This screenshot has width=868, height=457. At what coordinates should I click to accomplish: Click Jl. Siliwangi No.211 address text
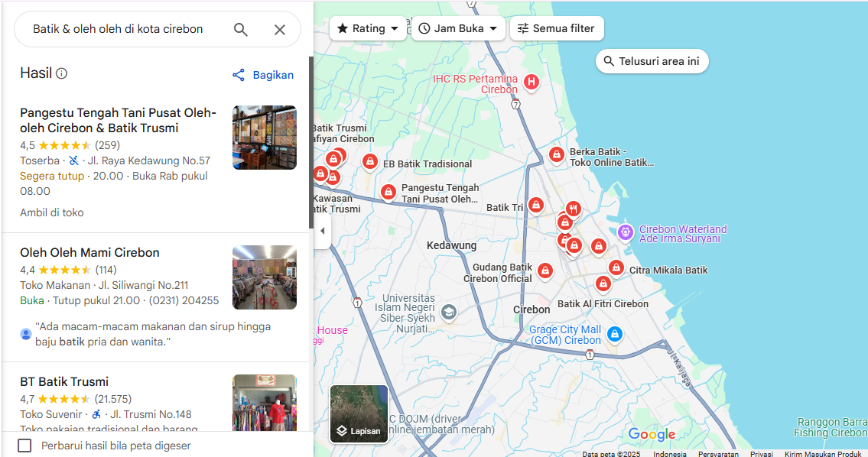(x=143, y=286)
